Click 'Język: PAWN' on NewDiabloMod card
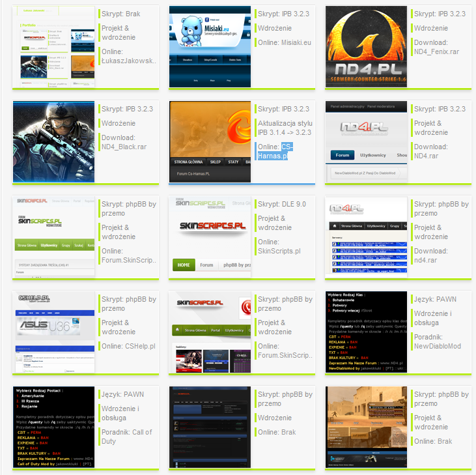This screenshot has width=476, height=475. tap(435, 300)
